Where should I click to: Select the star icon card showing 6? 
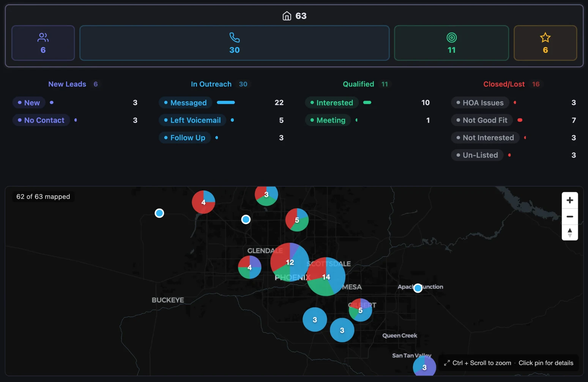coord(545,43)
